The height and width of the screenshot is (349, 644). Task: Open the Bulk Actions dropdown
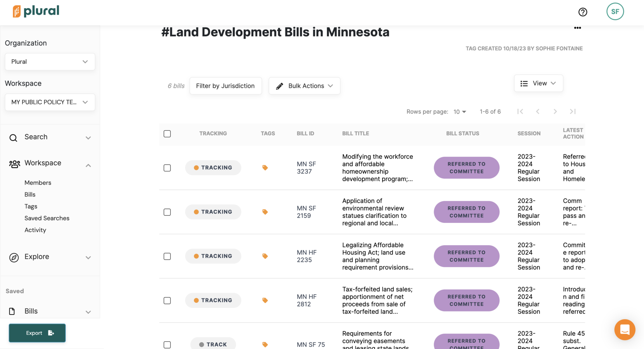304,86
